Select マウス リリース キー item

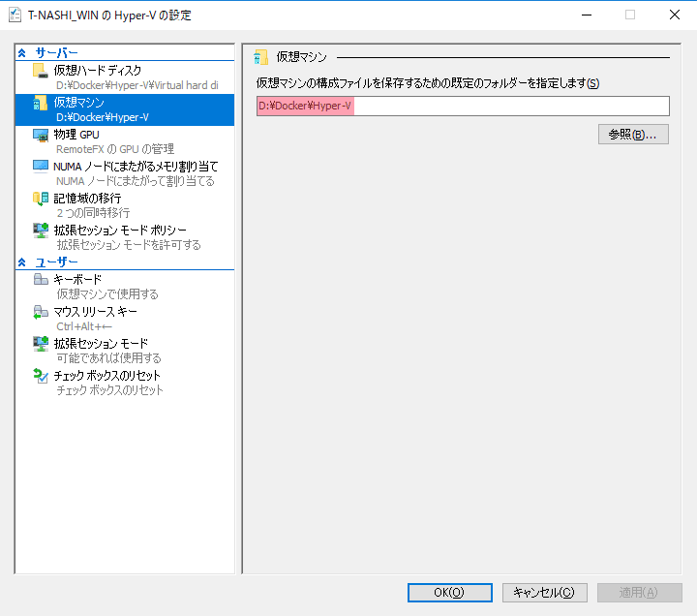click(x=125, y=319)
